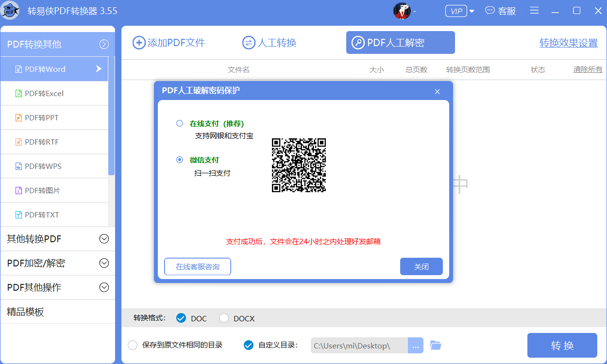Click the PDF转WPS file icon

click(18, 166)
